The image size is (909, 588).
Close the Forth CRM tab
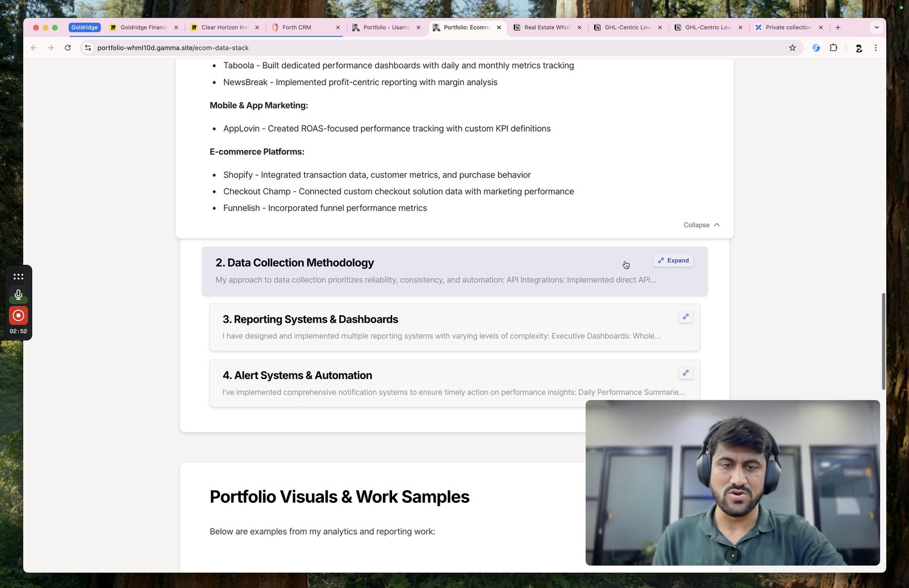click(337, 27)
